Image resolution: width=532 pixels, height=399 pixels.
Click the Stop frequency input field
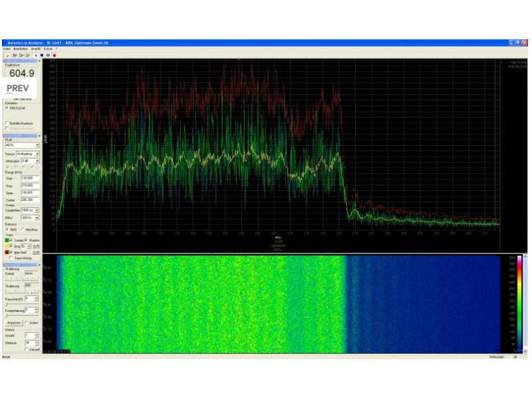pos(30,186)
